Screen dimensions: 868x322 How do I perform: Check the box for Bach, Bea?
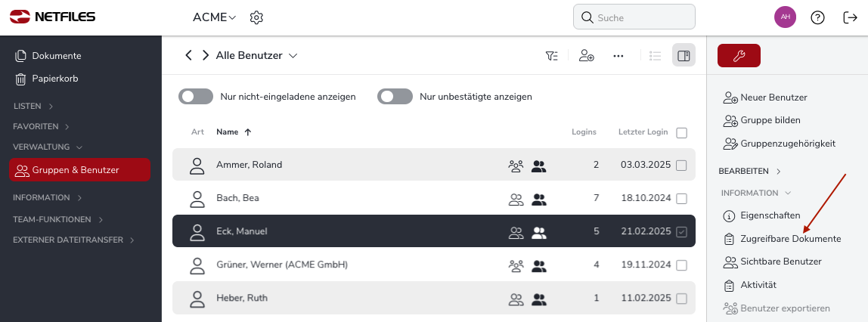coord(682,198)
